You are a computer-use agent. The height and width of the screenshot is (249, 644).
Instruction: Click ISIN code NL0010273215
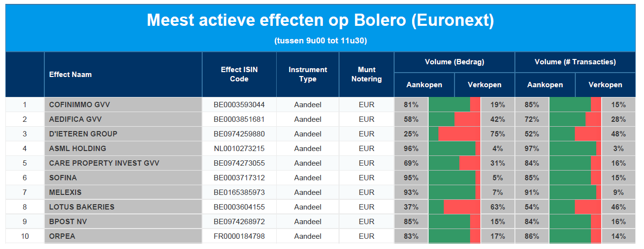[x=239, y=148]
